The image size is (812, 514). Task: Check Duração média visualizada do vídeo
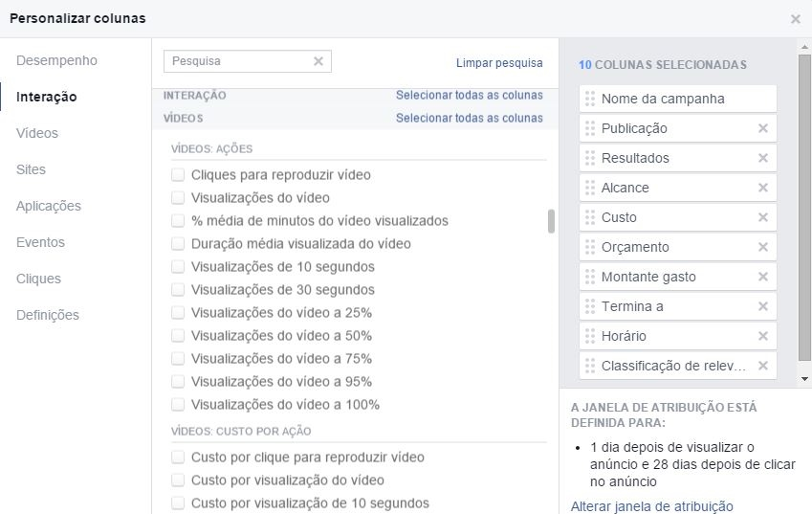[x=178, y=243]
